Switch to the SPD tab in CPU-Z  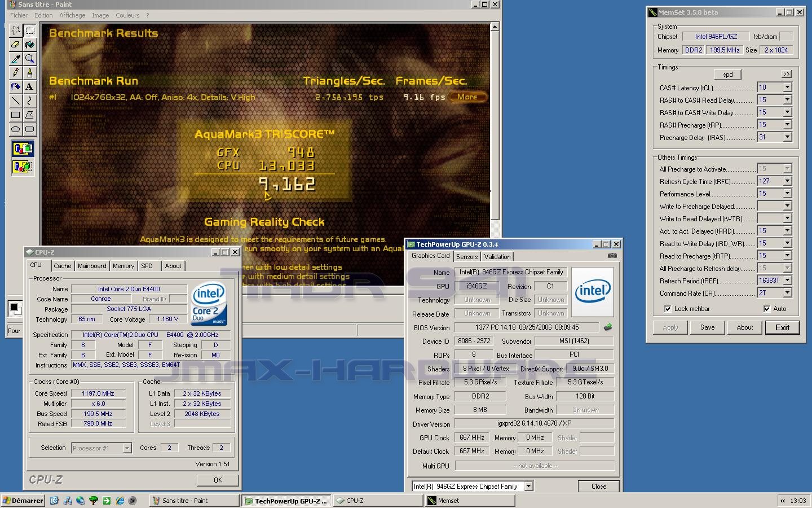tap(147, 266)
